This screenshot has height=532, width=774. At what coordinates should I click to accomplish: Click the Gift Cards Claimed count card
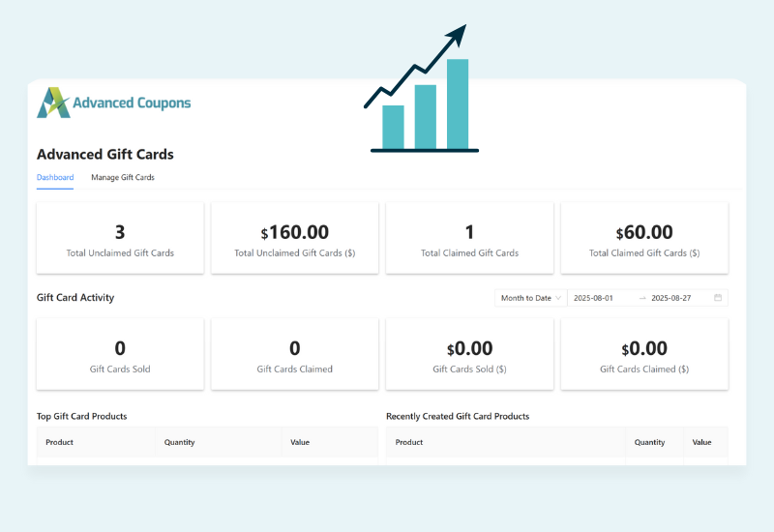point(295,355)
